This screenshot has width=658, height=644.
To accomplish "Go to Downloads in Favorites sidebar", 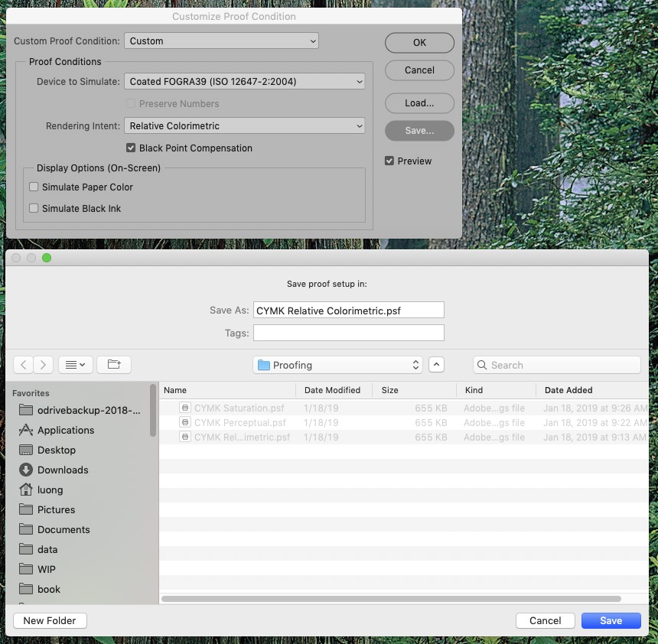I will pos(62,470).
